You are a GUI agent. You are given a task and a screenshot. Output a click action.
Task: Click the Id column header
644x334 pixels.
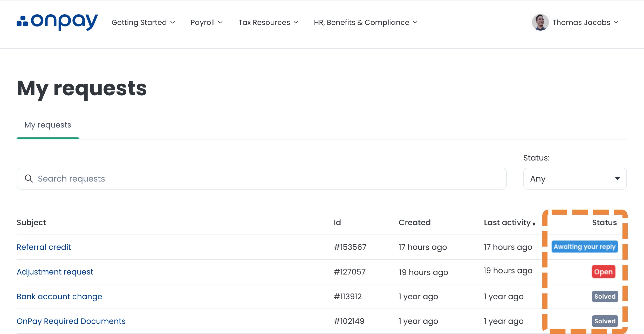(337, 223)
